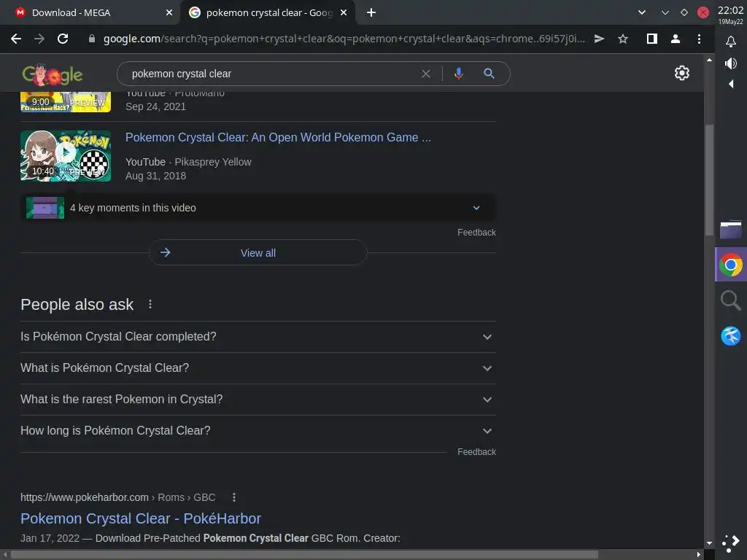Click the browser forward arrow
The height and width of the screenshot is (560, 747).
tap(39, 39)
